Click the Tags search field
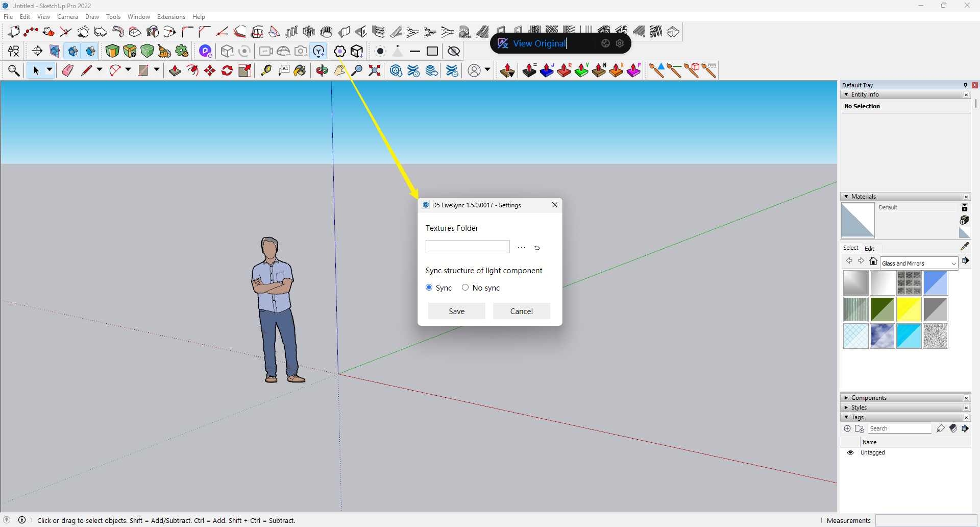The image size is (980, 527). coord(900,428)
